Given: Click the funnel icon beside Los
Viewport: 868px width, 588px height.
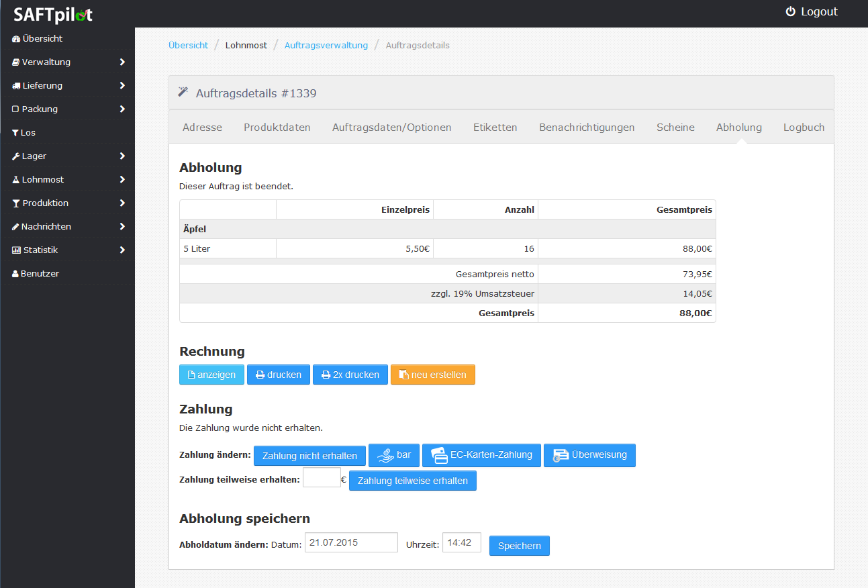Looking at the screenshot, I should 15,133.
